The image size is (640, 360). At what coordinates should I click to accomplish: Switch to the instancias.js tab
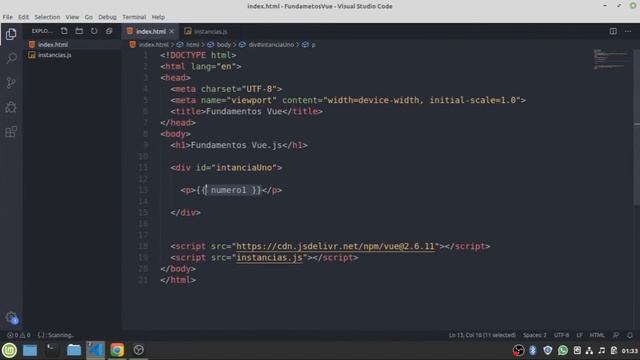[x=206, y=31]
